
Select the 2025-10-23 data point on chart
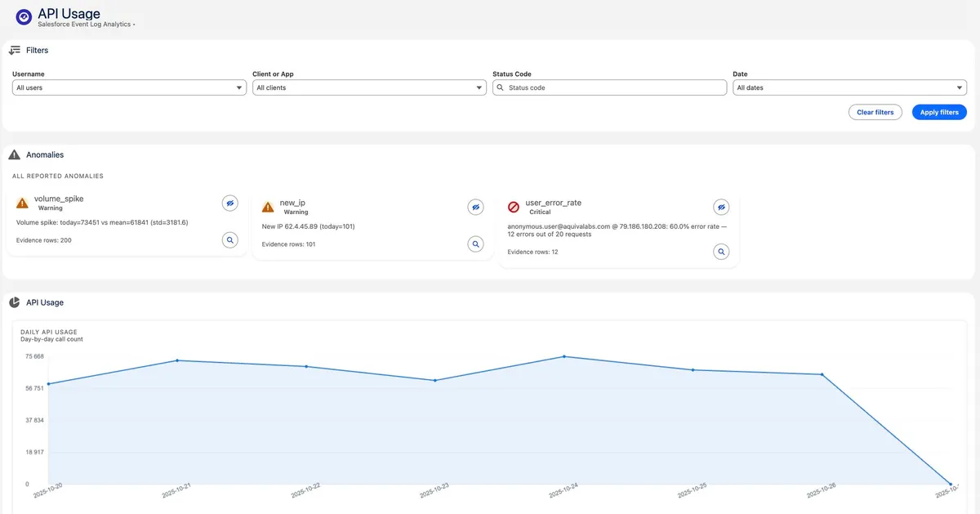click(x=435, y=380)
